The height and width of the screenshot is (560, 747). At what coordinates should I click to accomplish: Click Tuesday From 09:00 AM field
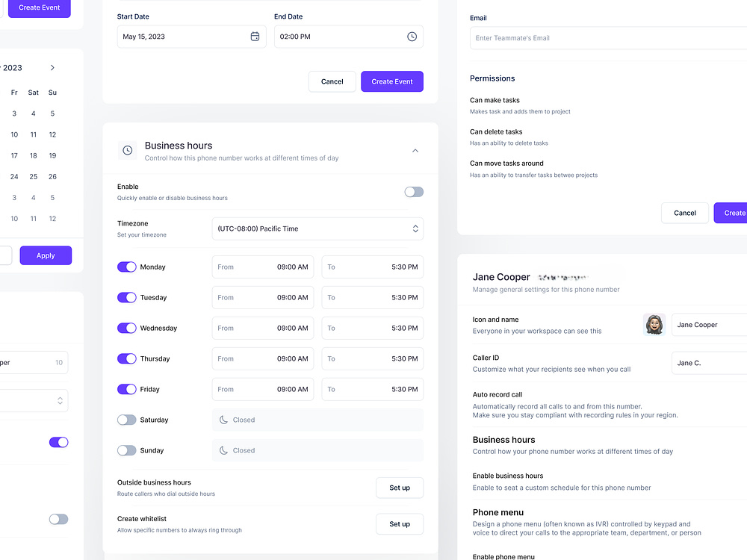pyautogui.click(x=263, y=298)
